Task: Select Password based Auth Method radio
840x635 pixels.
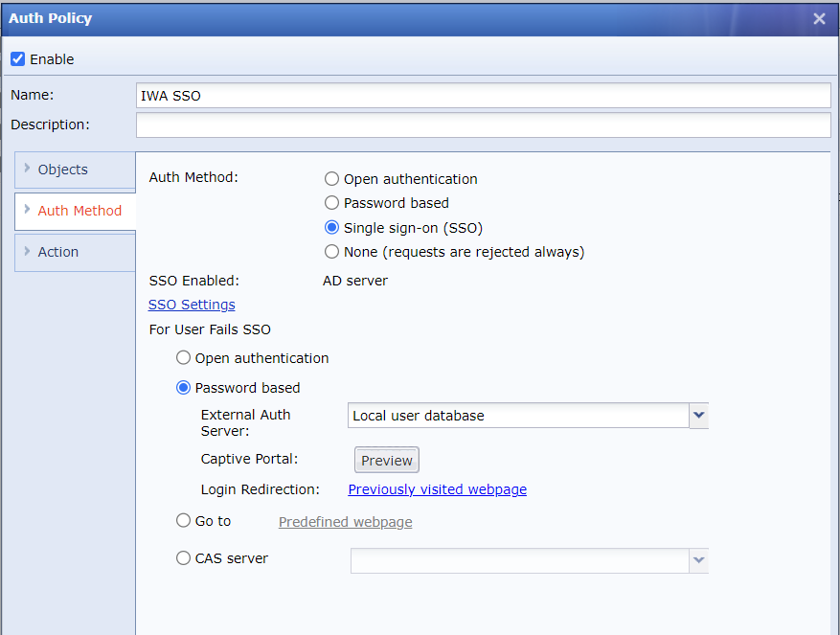Action: (332, 203)
